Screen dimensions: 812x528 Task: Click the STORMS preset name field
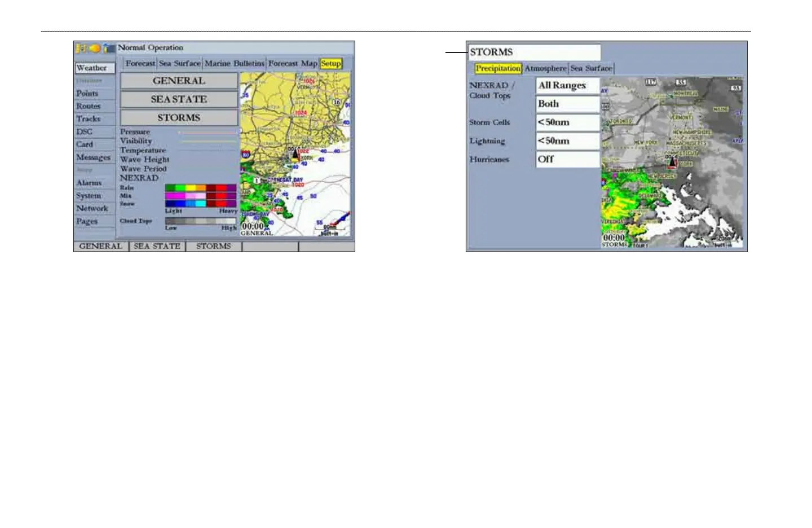click(533, 52)
